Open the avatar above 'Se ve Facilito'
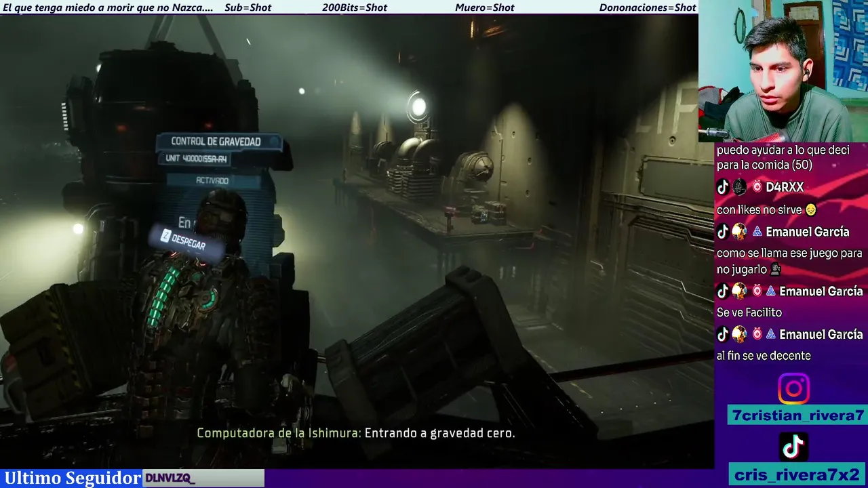 (739, 291)
